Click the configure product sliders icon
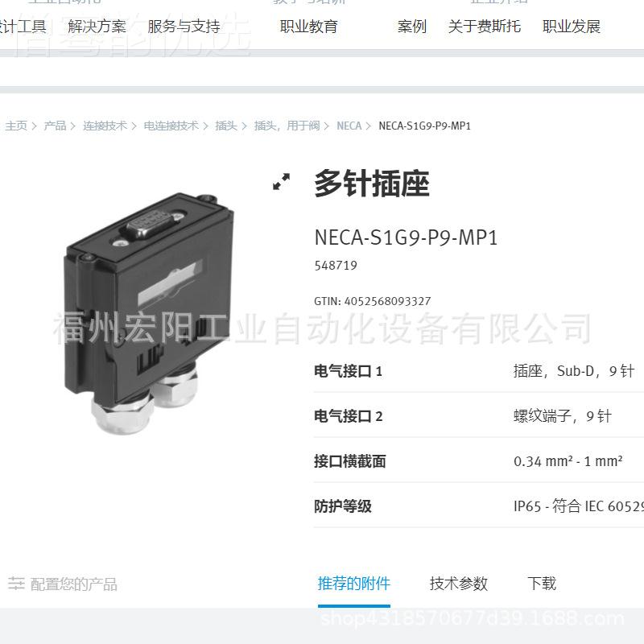 (16, 583)
